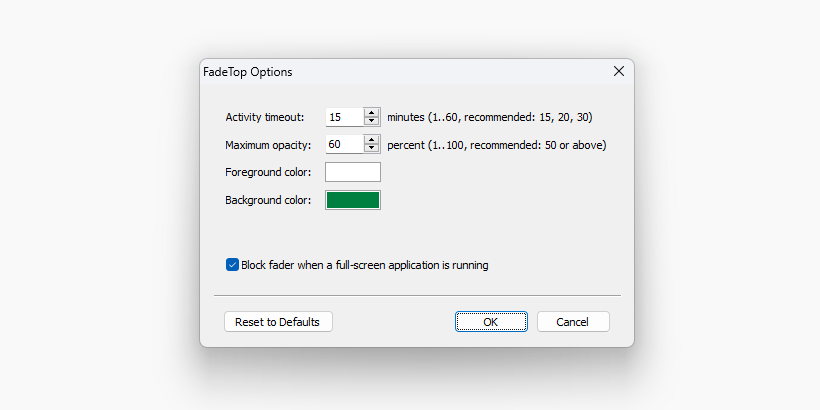
Task: Dismiss the dialog with Cancel
Action: (x=573, y=322)
